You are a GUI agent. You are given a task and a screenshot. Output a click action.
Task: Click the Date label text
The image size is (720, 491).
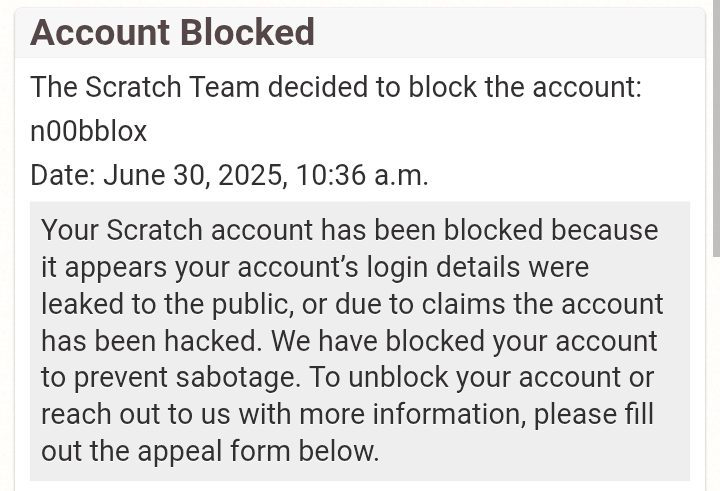tap(63, 175)
